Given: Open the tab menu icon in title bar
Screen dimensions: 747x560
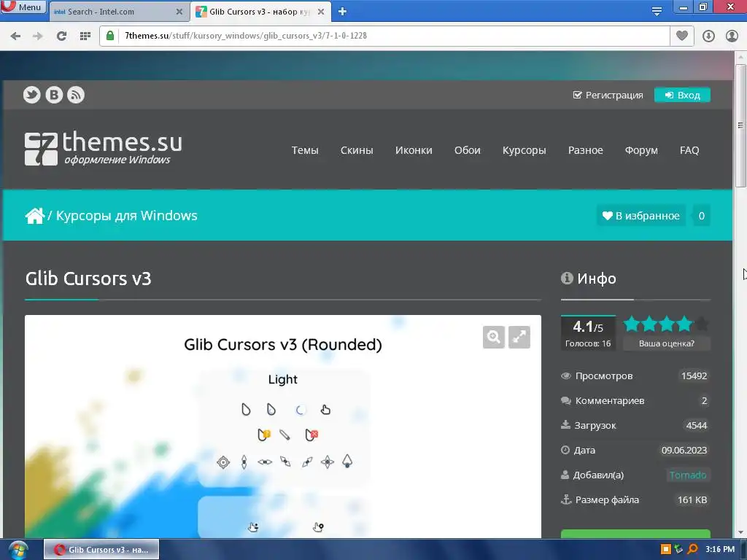Looking at the screenshot, I should (x=657, y=12).
